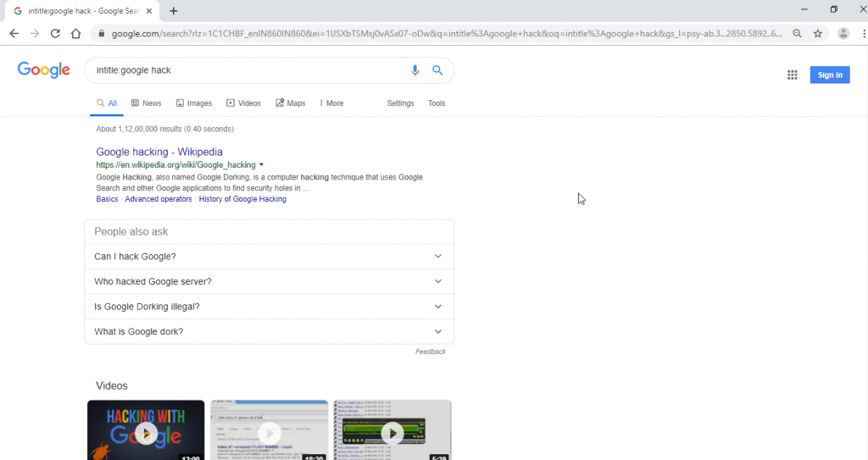Navigate back with the back arrow

click(14, 34)
